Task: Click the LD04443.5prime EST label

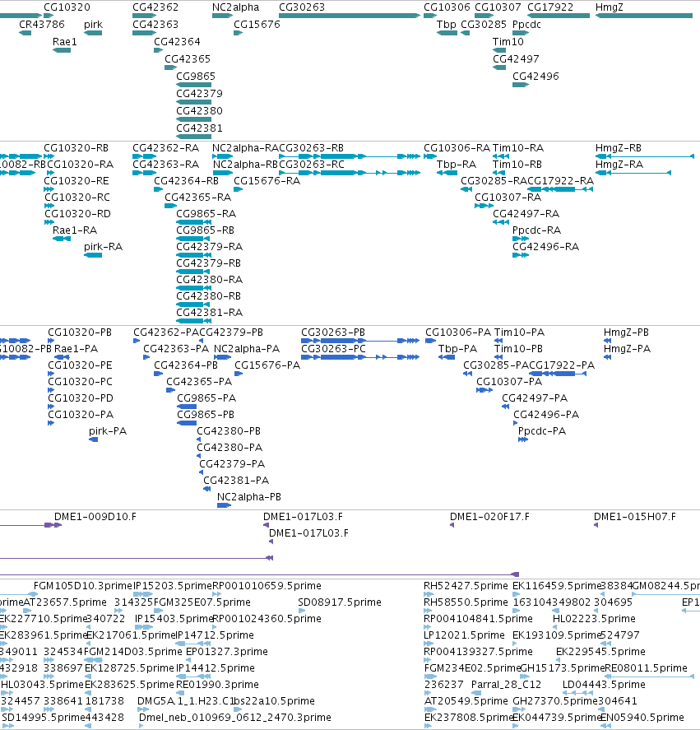Action: pyautogui.click(x=604, y=685)
